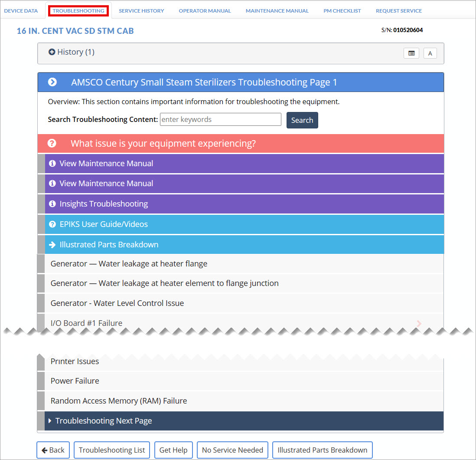Open the Device Data tab
This screenshot has width=476, height=460.
[21, 11]
